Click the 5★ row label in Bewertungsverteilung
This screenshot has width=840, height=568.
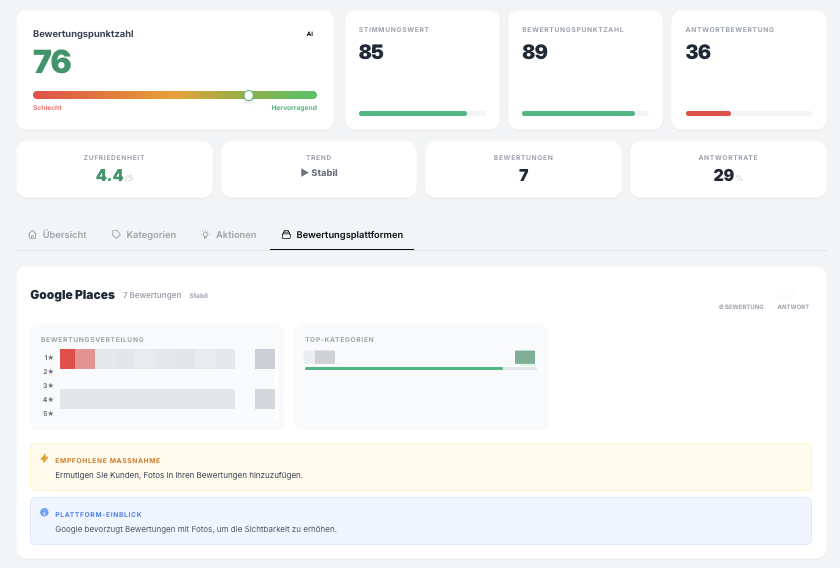click(48, 414)
